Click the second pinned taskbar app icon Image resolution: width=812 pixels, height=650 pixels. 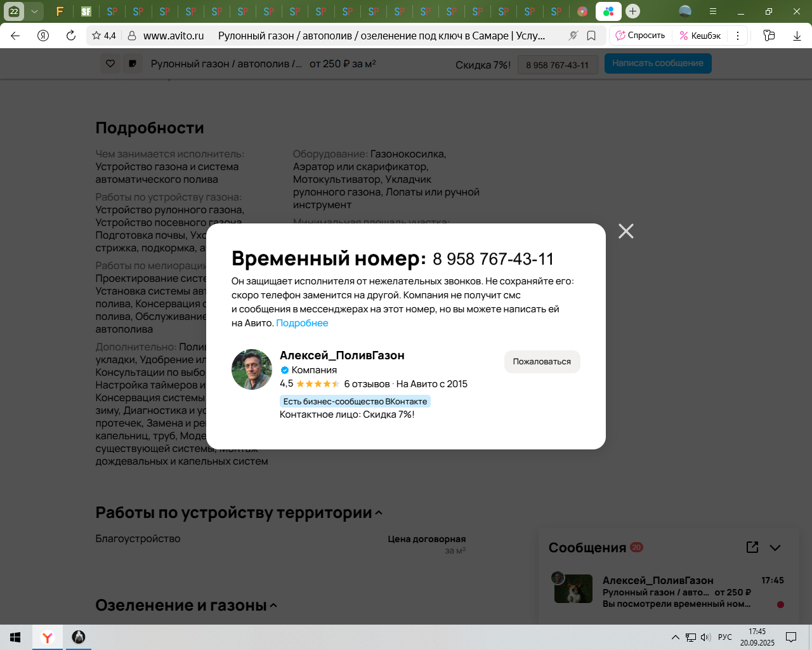(x=79, y=637)
